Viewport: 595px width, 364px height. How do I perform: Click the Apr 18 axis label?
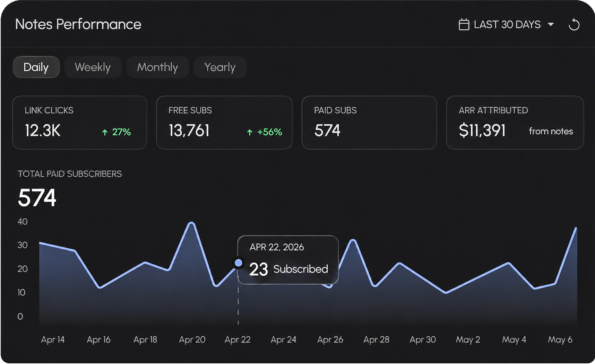tap(145, 340)
